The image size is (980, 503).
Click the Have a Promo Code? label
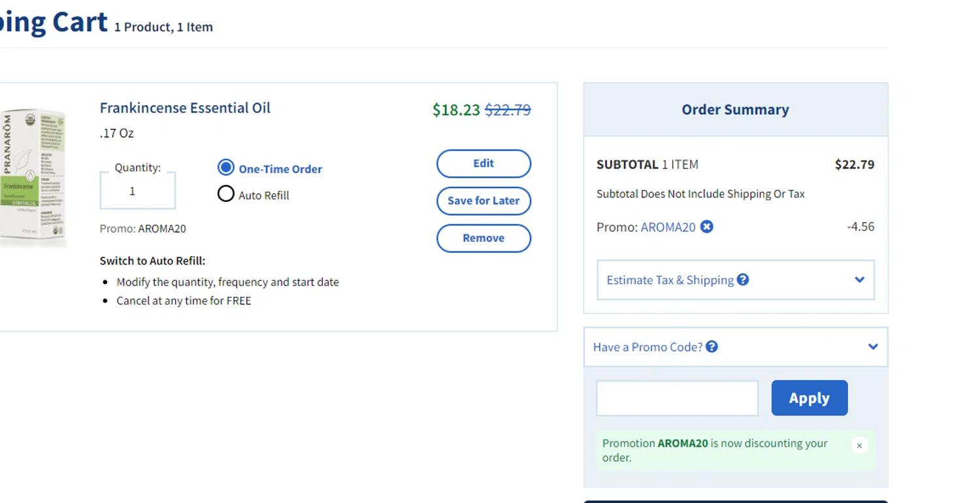[x=647, y=347]
